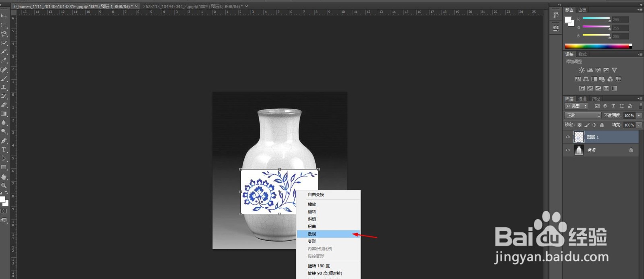Hide the 背景 layer with eye icon
The height and width of the screenshot is (279, 644).
click(x=568, y=150)
